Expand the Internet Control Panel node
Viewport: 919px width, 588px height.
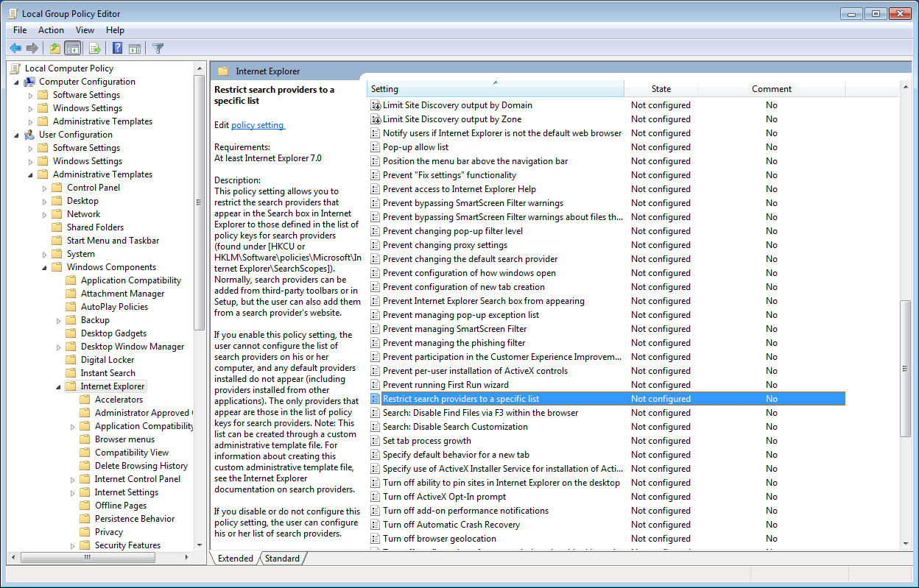73,479
